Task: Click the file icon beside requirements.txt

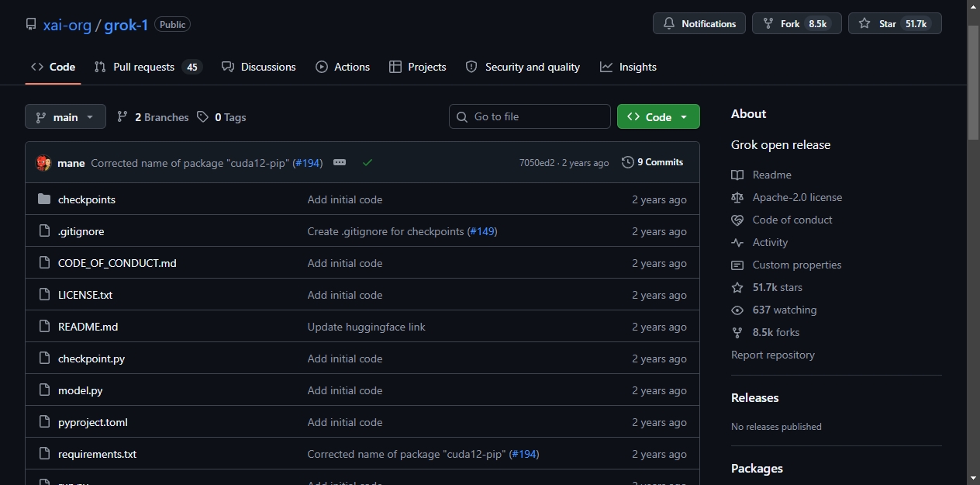Action: coord(44,454)
